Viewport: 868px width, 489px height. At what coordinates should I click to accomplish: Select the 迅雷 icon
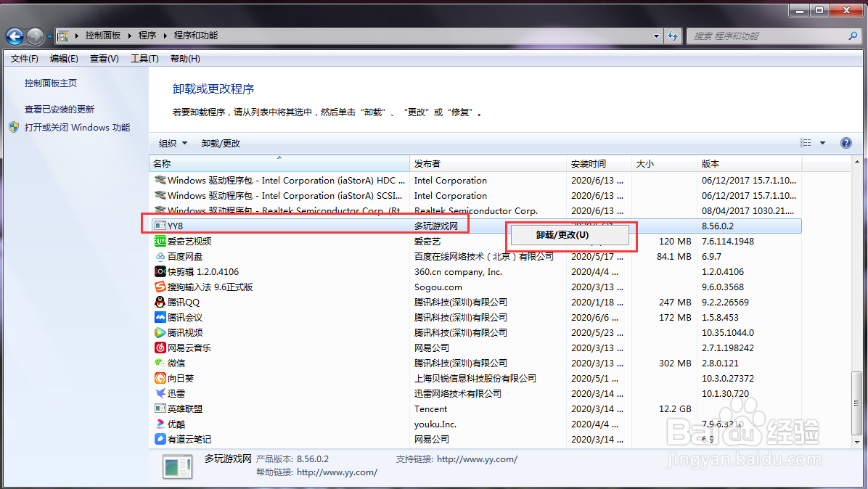pyautogui.click(x=160, y=393)
